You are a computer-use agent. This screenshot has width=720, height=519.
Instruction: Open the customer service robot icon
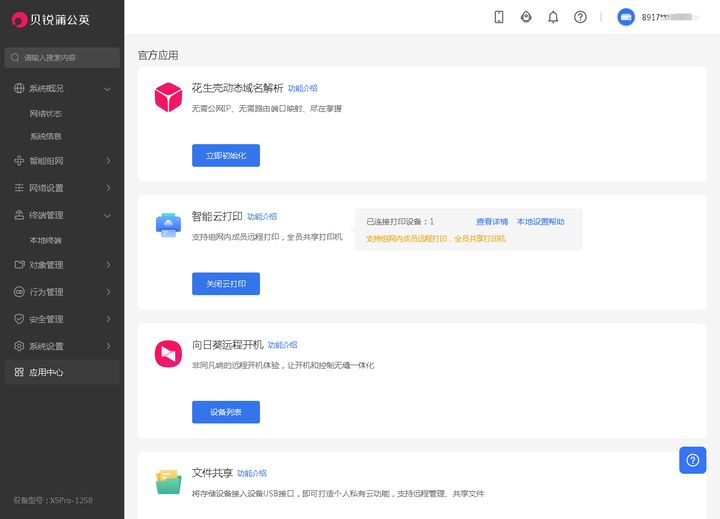point(526,17)
